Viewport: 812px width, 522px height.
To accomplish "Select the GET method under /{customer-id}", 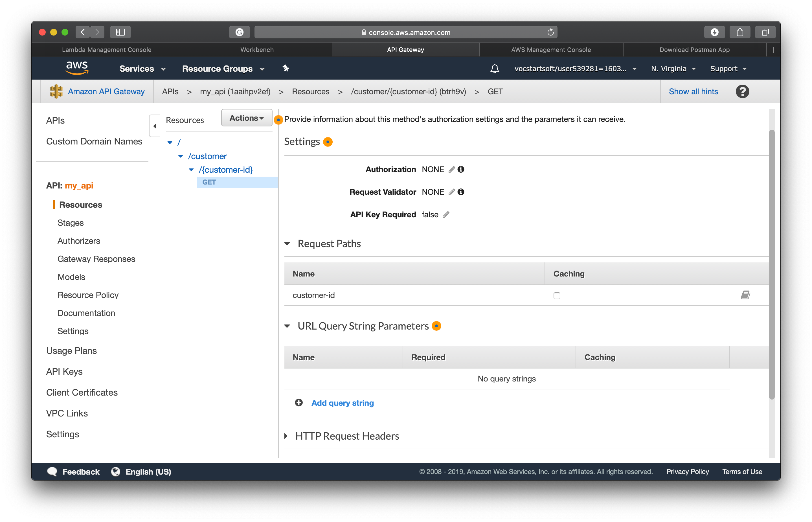I will point(209,182).
